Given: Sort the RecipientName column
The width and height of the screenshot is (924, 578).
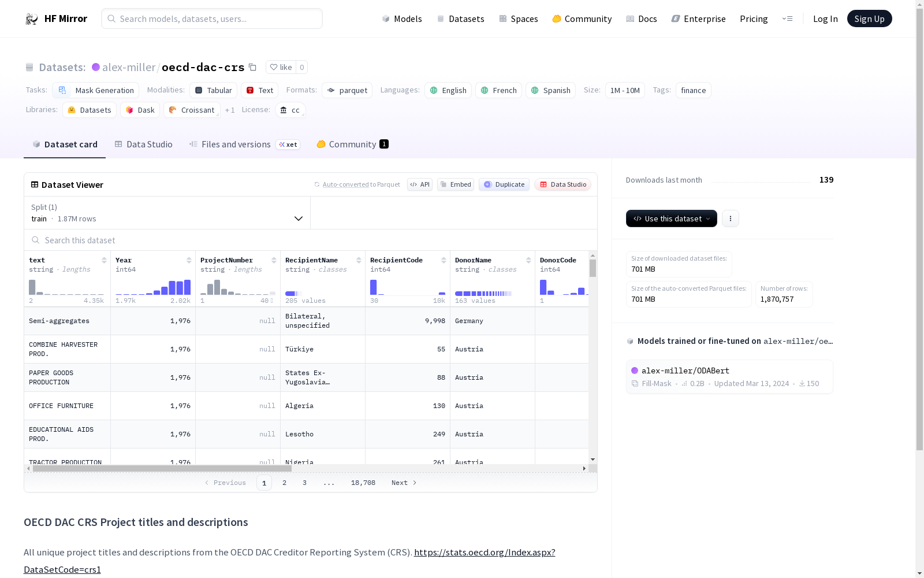Looking at the screenshot, I should pyautogui.click(x=359, y=260).
